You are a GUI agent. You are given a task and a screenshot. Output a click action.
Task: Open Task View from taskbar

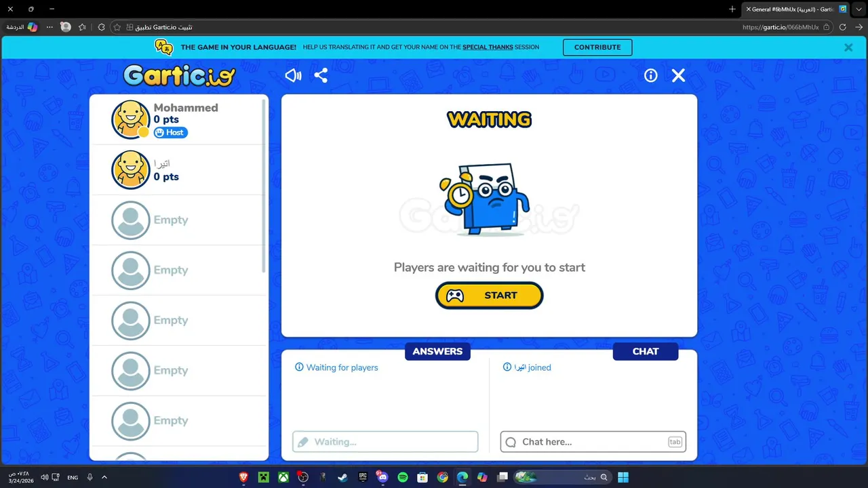point(502,477)
